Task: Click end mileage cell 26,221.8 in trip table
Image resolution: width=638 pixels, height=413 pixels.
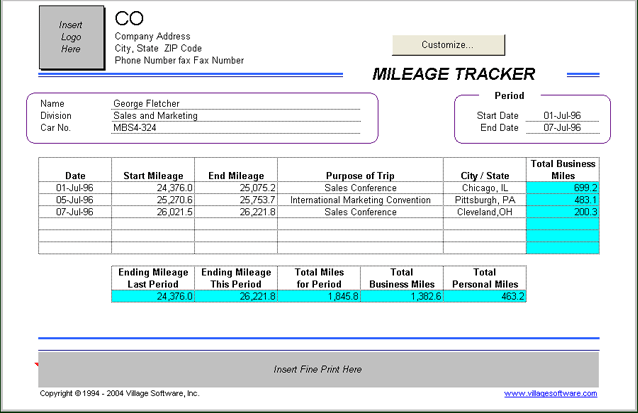Action: coord(236,212)
